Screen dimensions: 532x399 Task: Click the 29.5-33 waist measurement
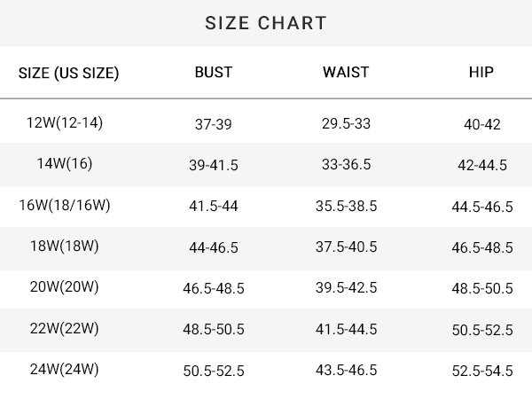coord(346,123)
